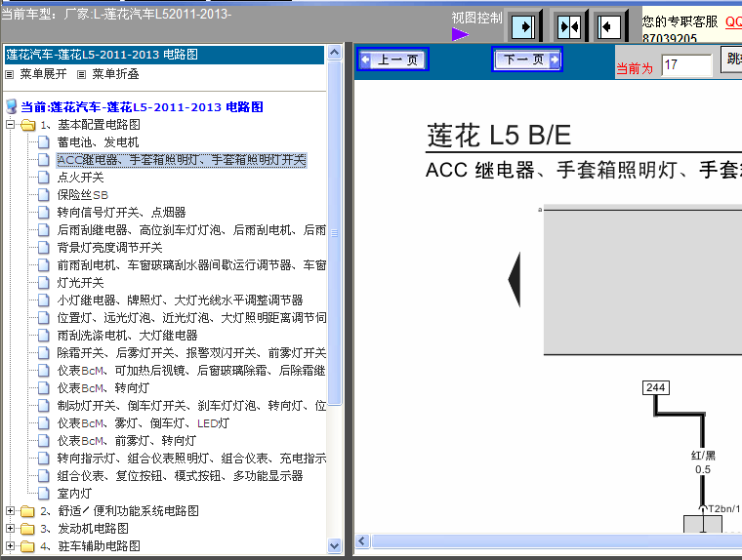742x560 pixels.
Task: Open 仪表BCM、前雾灯、转向灯 diagram
Action: 126,440
